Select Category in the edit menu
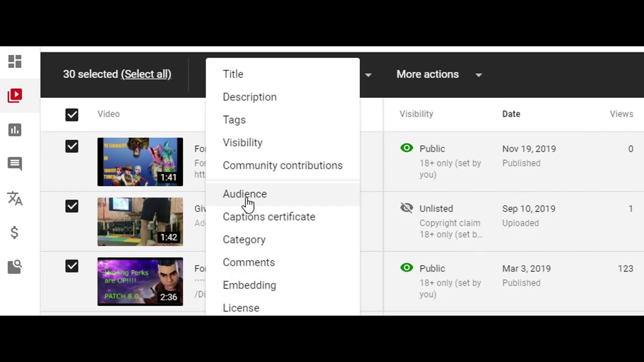Viewport: 644px width, 362px height. coord(283,240)
